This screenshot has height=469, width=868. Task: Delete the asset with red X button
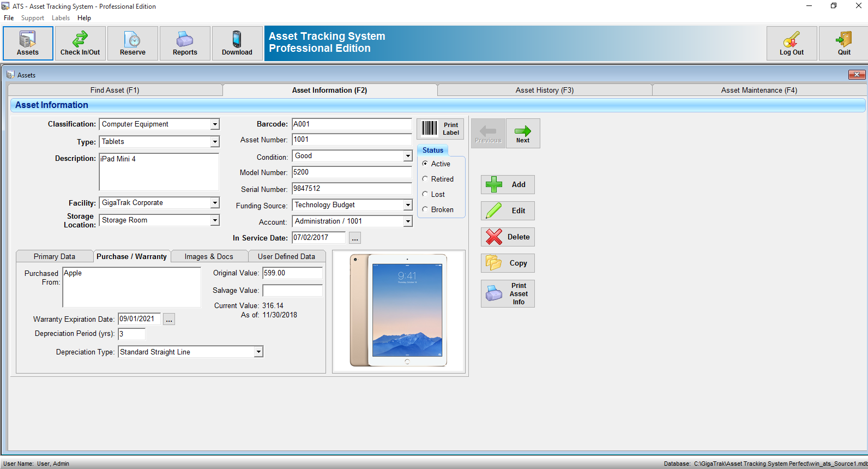tap(508, 237)
